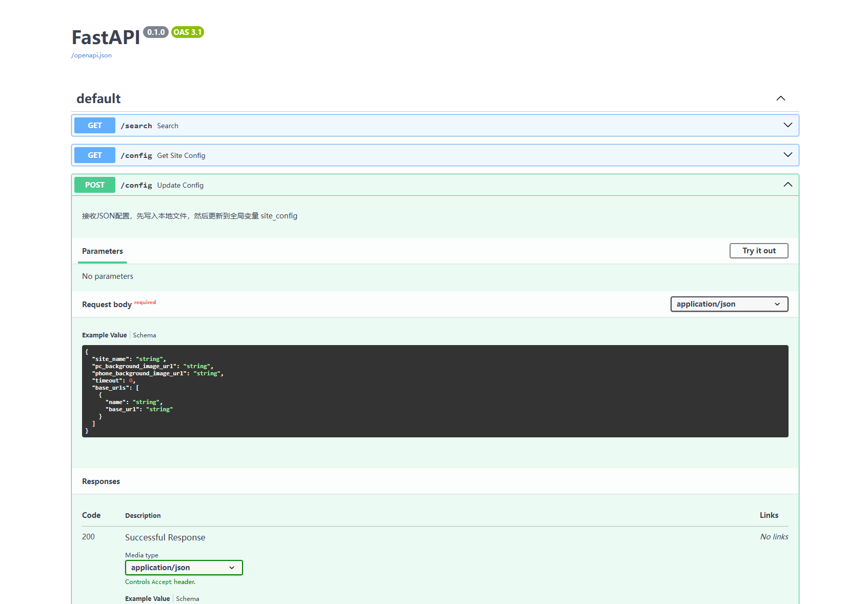
Task: Expand the GET /search chevron
Action: (x=788, y=125)
